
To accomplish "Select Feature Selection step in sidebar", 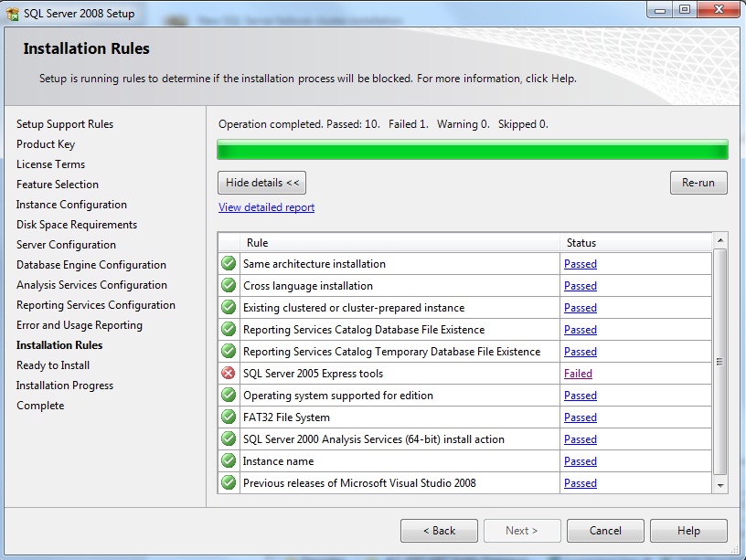I will 57,184.
